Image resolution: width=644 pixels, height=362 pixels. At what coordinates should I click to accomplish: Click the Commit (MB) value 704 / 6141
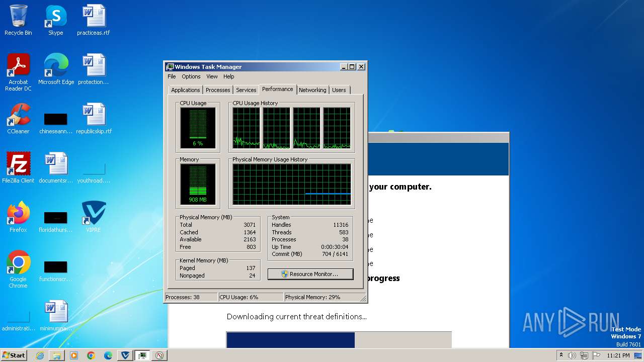coord(334,254)
